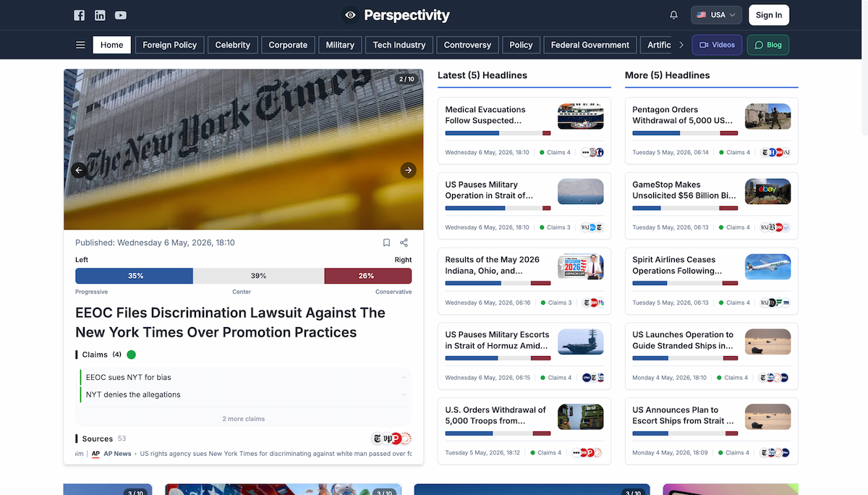Select the Federal Government tab
Viewport: 868px width, 495px height.
pyautogui.click(x=590, y=45)
